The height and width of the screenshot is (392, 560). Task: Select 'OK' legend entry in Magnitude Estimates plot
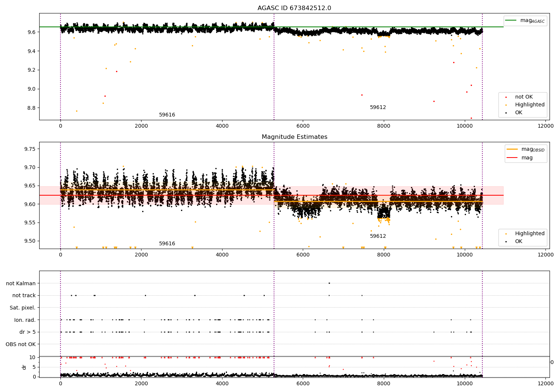pos(519,242)
